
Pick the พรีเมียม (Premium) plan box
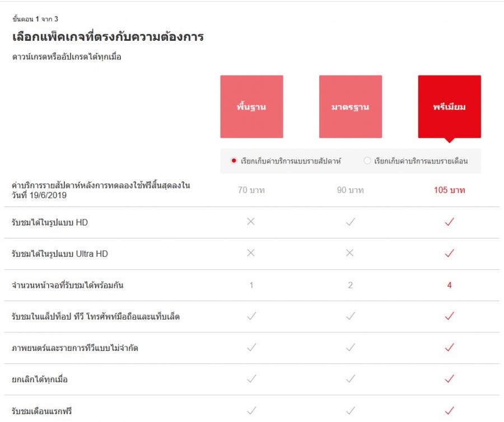click(x=449, y=106)
